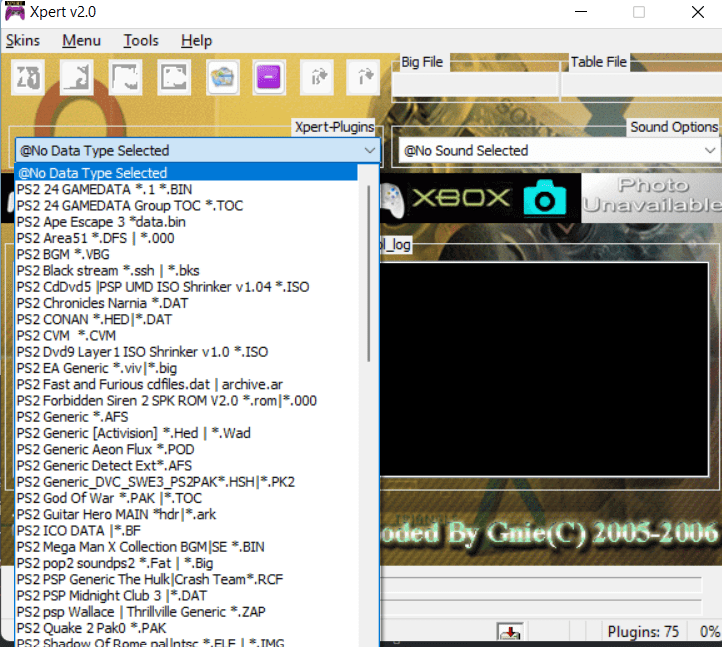This screenshot has width=722, height=647.
Task: Select 'PS2 psp Wallace | Thrillville Generic *.ZAP'
Action: click(x=186, y=612)
